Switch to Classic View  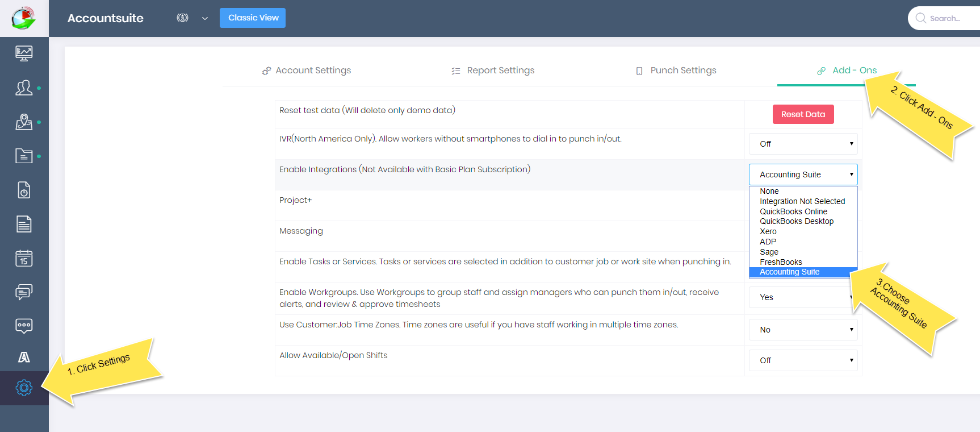(253, 18)
